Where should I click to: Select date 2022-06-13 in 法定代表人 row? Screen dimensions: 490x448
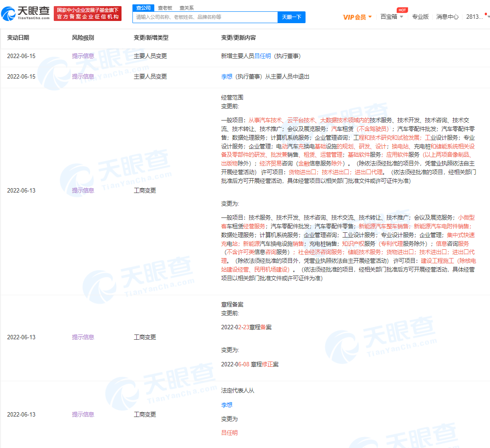click(x=21, y=414)
